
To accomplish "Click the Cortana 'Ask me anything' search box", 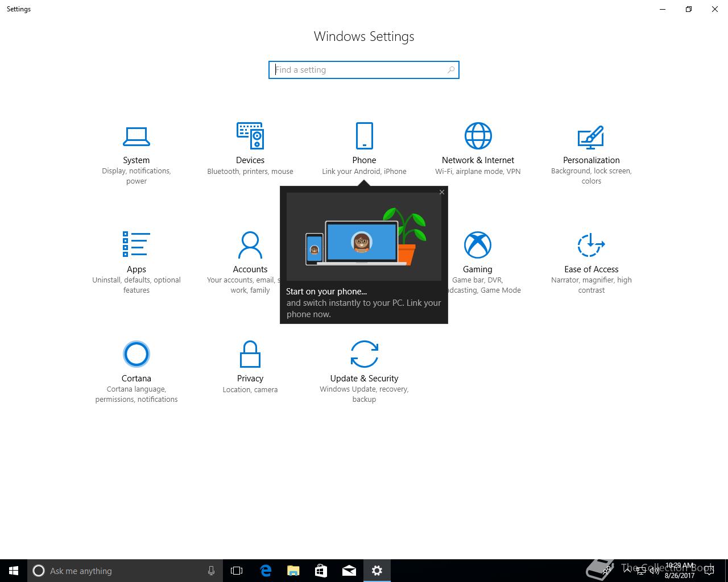I will 125,571.
